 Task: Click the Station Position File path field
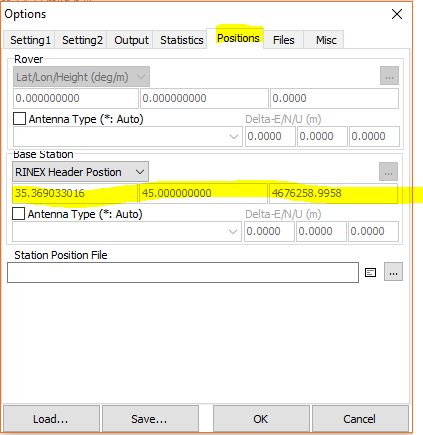[183, 272]
